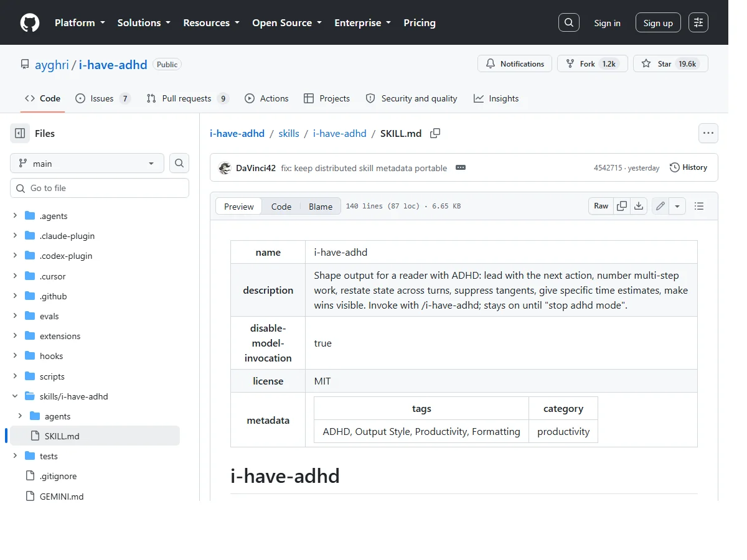Click Sign up button

658,23
